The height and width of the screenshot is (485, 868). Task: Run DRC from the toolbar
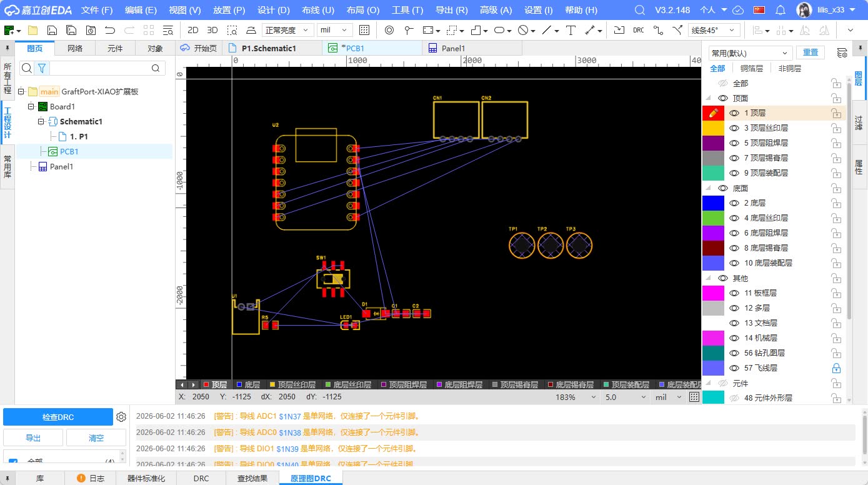[x=638, y=30]
